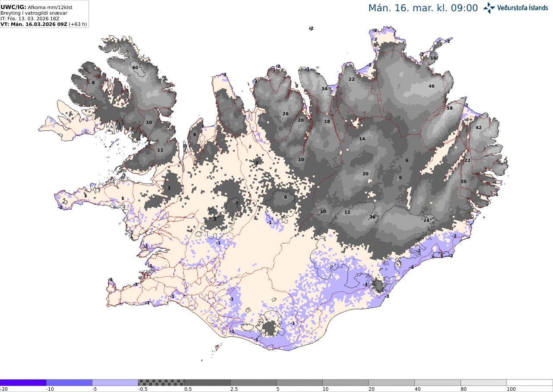Image resolution: width=553 pixels, height=392 pixels.
Task: Click the 11 value in southern Westfjords
Action: click(x=160, y=150)
